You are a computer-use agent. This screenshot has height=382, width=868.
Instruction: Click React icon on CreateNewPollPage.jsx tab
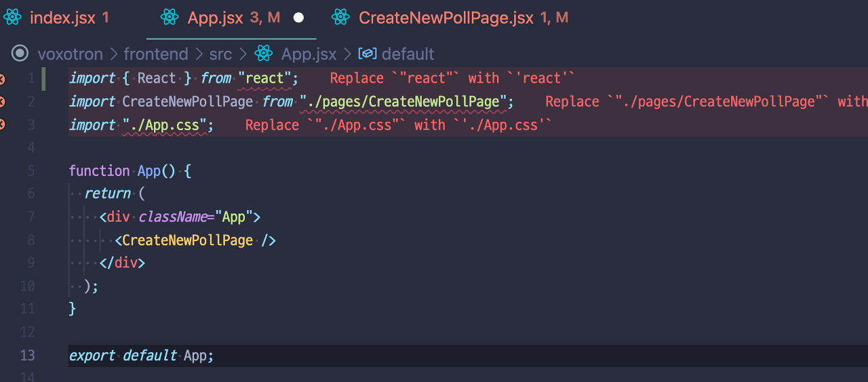coord(340,18)
